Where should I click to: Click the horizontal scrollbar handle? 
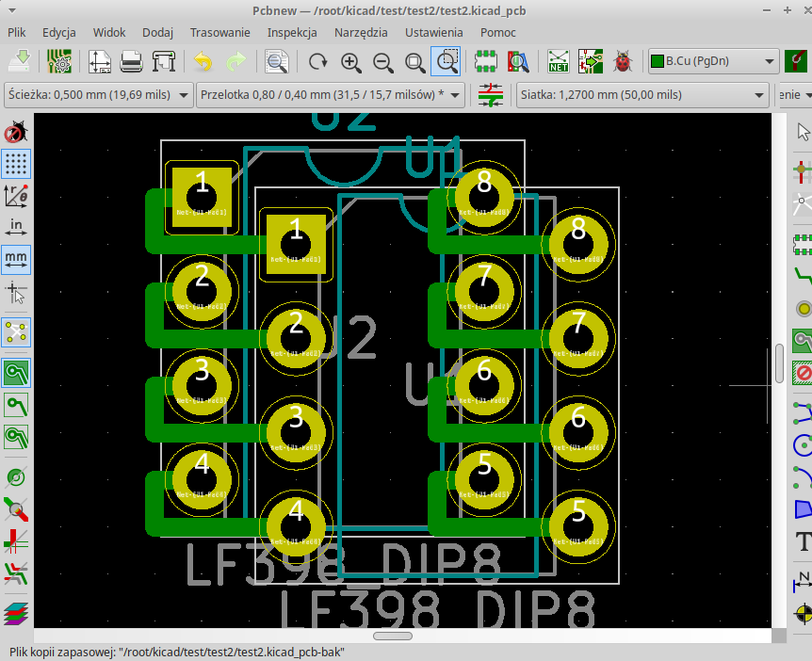(x=393, y=636)
